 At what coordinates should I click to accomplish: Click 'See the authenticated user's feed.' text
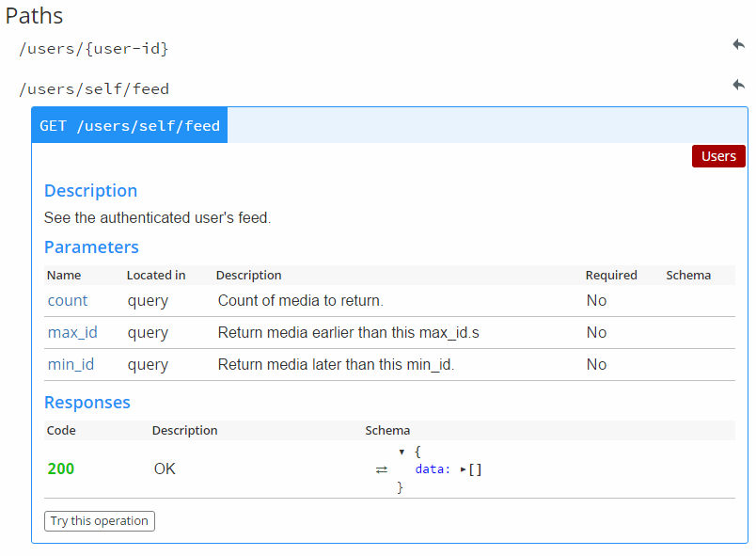coord(158,217)
